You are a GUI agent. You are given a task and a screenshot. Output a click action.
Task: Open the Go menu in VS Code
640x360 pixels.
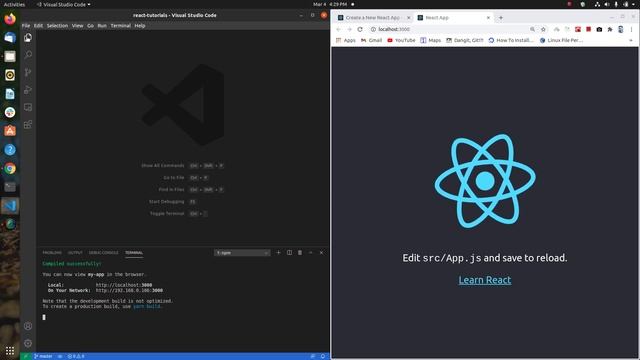pos(90,26)
